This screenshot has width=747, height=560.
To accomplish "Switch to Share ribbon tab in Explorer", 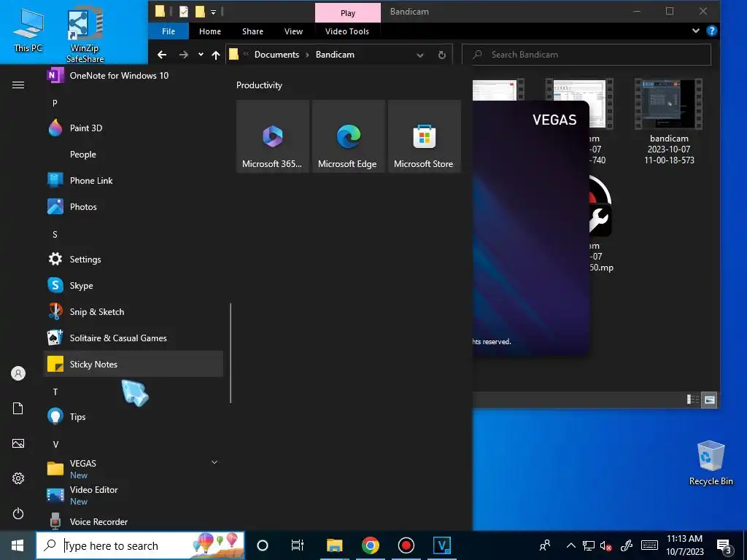I will coord(252,31).
